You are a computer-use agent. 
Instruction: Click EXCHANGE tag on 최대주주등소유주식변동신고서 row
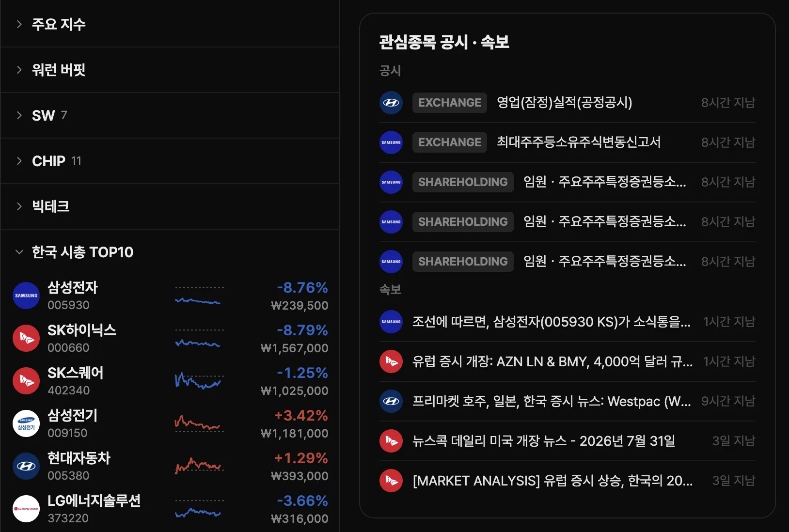[450, 142]
